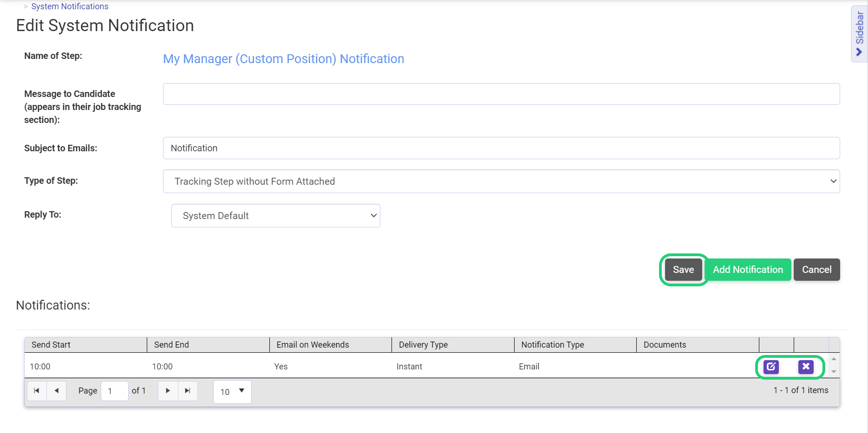The width and height of the screenshot is (868, 433).
Task: Delete the 10:00 notification row
Action: [x=806, y=367]
